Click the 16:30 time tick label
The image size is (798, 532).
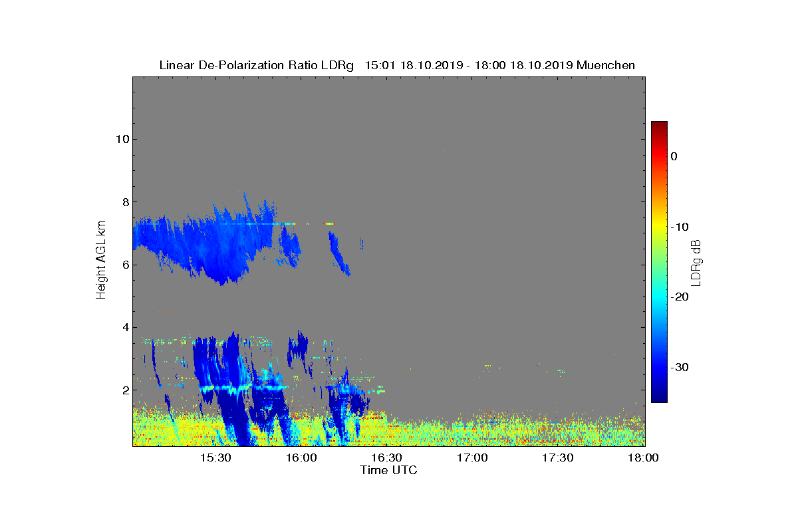pyautogui.click(x=388, y=458)
